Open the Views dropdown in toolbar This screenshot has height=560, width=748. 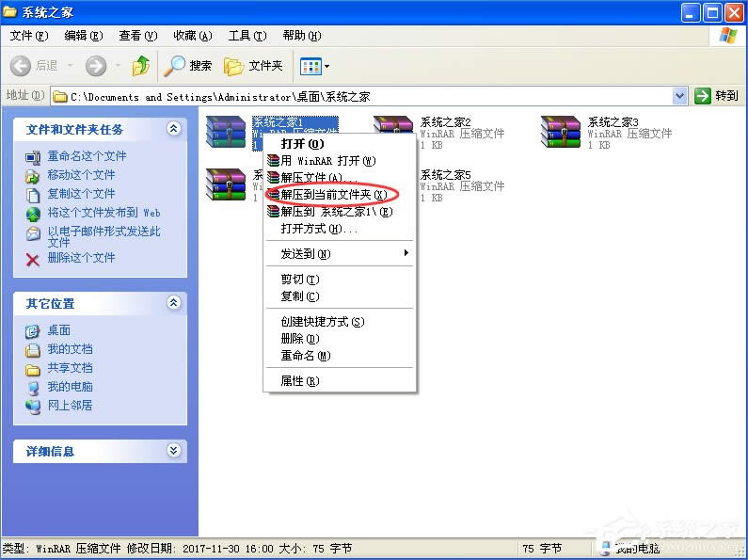tap(314, 66)
